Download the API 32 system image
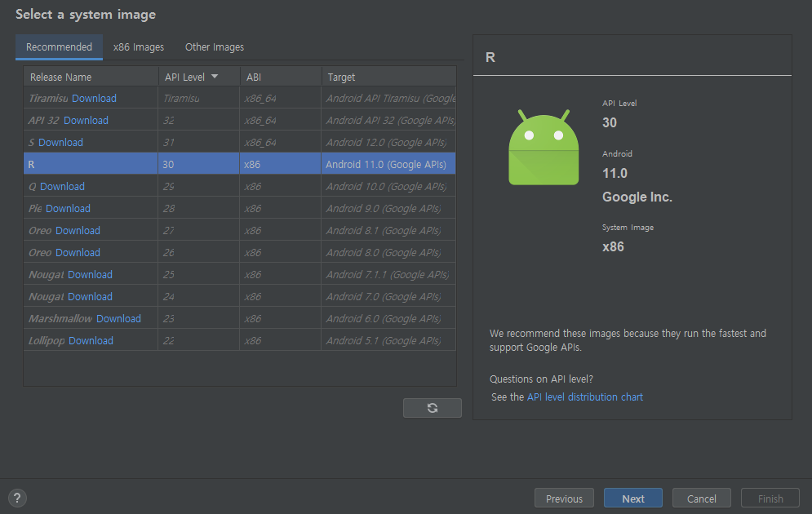This screenshot has width=812, height=514. (x=86, y=120)
